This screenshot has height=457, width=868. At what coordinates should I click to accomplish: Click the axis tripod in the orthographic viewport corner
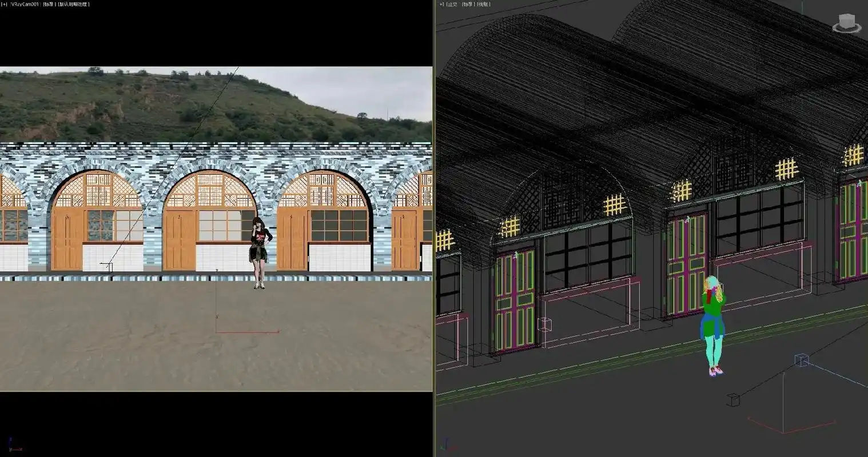tap(445, 446)
